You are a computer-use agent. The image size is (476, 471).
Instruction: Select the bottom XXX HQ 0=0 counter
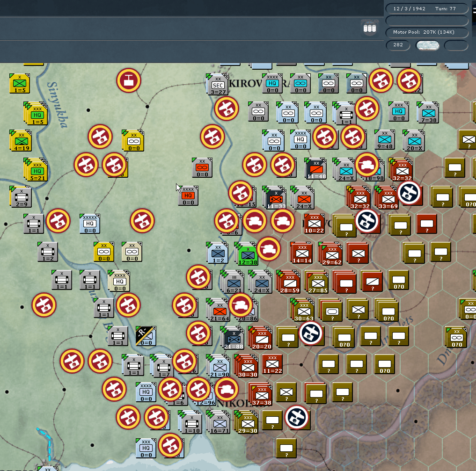pyautogui.click(x=146, y=448)
